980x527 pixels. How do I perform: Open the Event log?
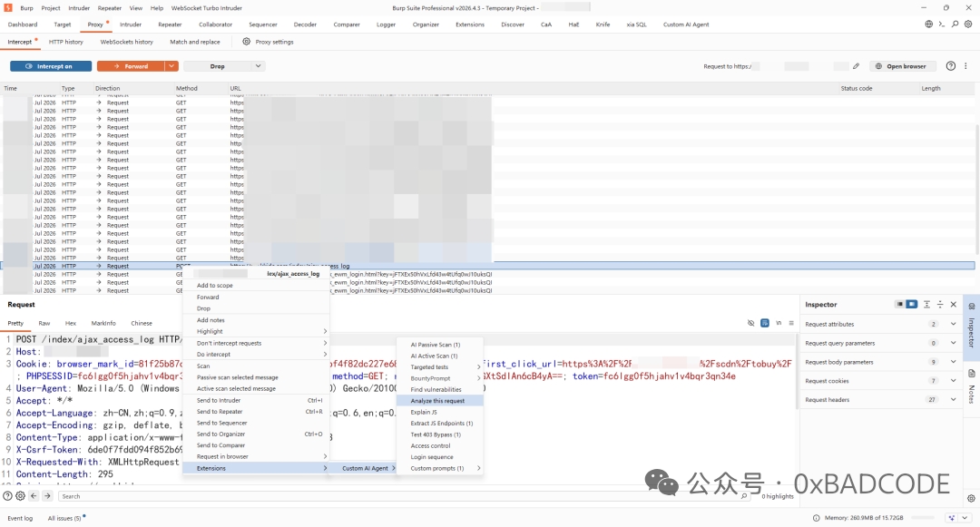(x=20, y=518)
